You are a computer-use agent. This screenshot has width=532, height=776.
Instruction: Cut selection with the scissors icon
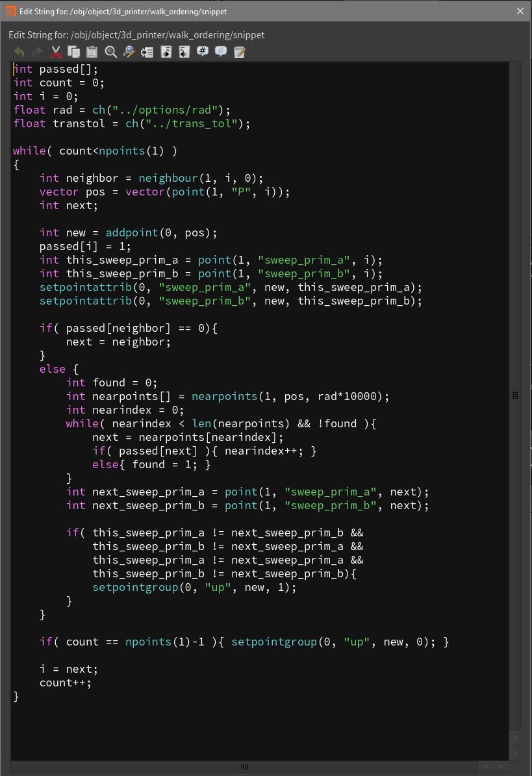click(x=56, y=52)
